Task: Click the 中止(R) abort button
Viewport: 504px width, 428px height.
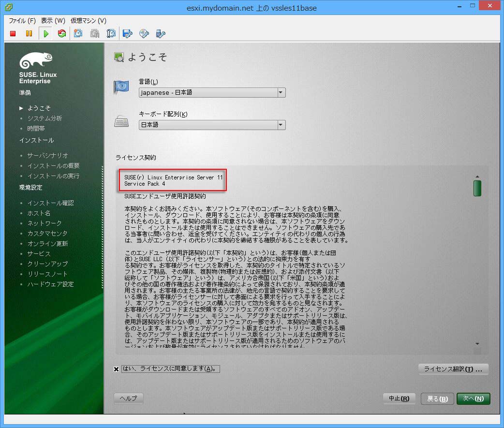Action: coord(399,398)
